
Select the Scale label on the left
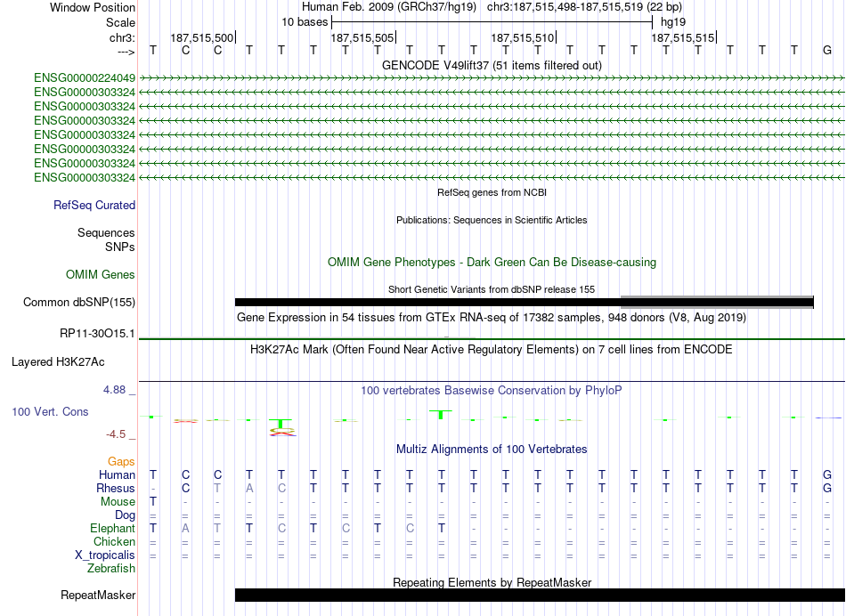pyautogui.click(x=120, y=22)
